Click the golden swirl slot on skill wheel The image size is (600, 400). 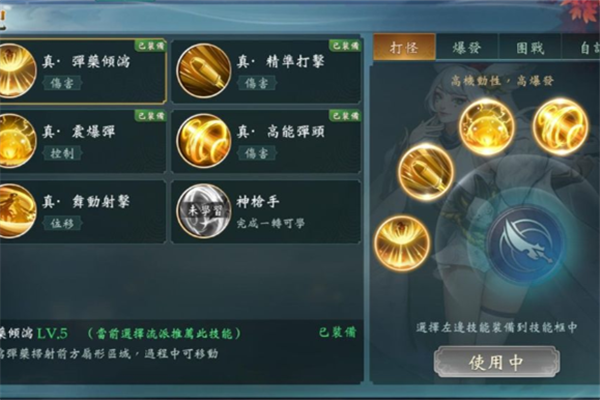tap(561, 126)
